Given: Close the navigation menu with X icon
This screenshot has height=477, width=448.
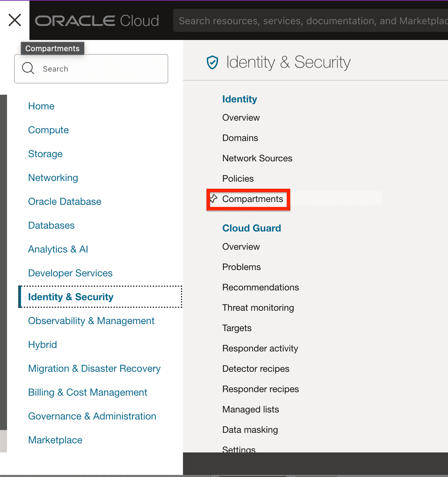Looking at the screenshot, I should [15, 20].
